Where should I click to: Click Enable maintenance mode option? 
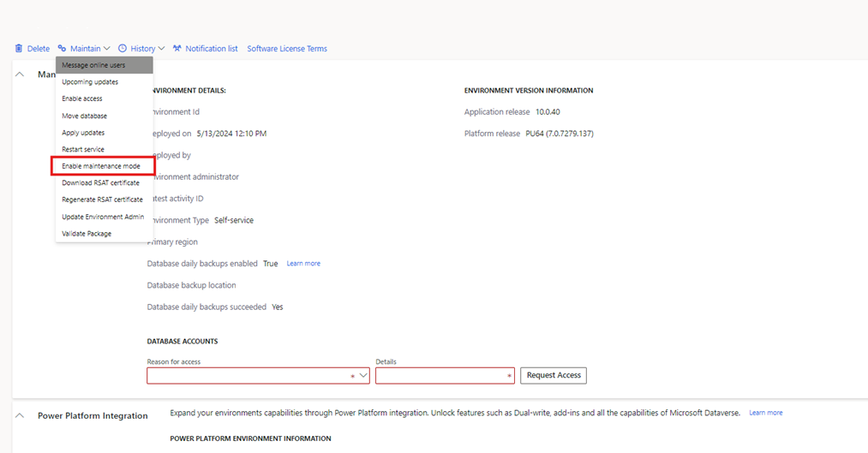pos(101,166)
